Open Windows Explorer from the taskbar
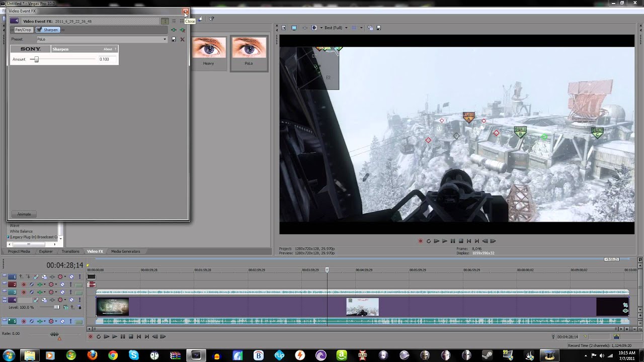Viewport: 644px width, 362px height. [x=30, y=355]
